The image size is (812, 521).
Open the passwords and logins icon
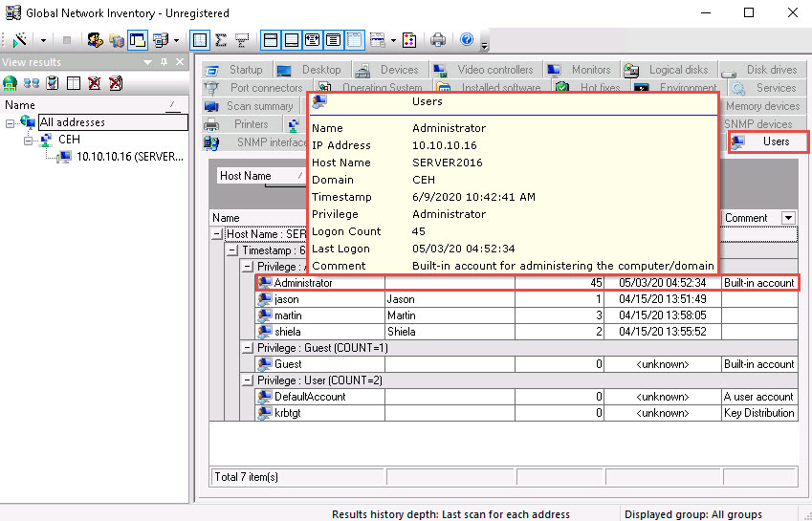pyautogui.click(x=95, y=40)
